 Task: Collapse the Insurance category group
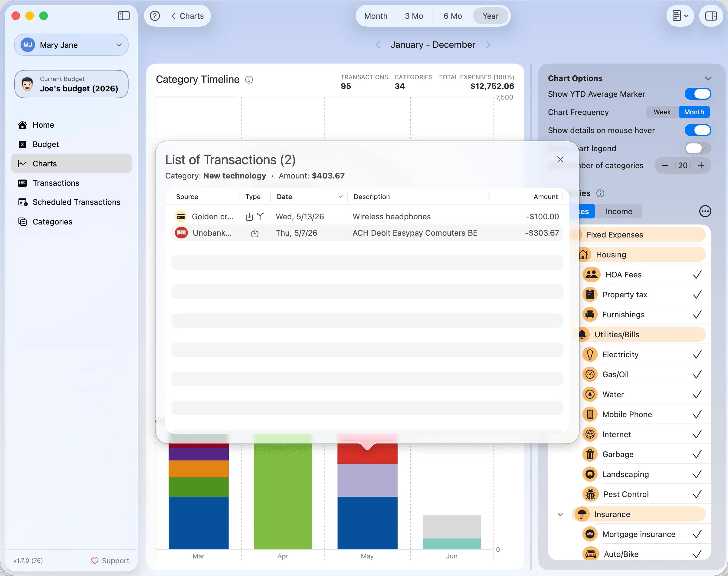coord(560,515)
